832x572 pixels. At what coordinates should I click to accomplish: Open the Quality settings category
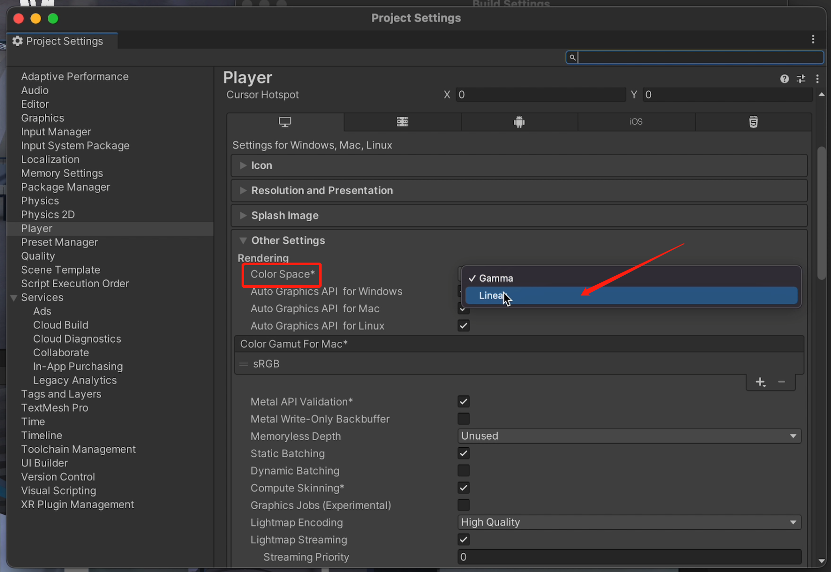pyautogui.click(x=38, y=256)
